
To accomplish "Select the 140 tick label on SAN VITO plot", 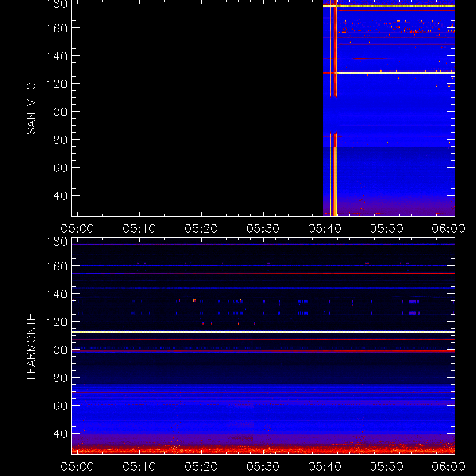I will (x=57, y=56).
